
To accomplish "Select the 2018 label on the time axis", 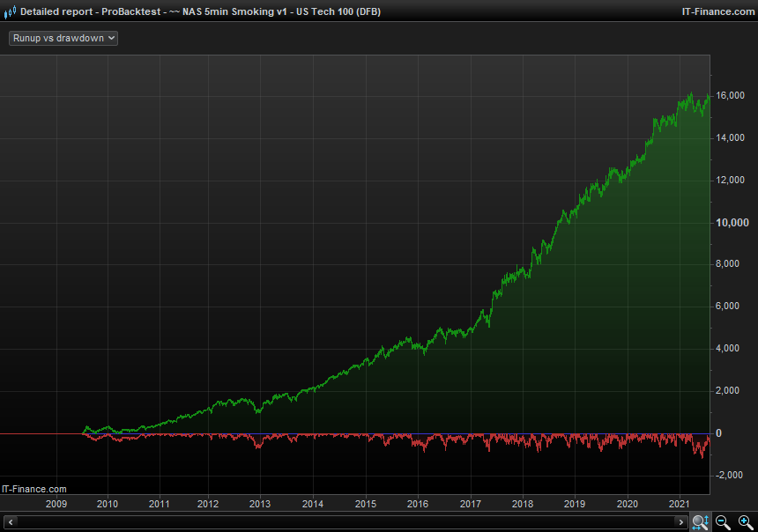I will point(522,504).
